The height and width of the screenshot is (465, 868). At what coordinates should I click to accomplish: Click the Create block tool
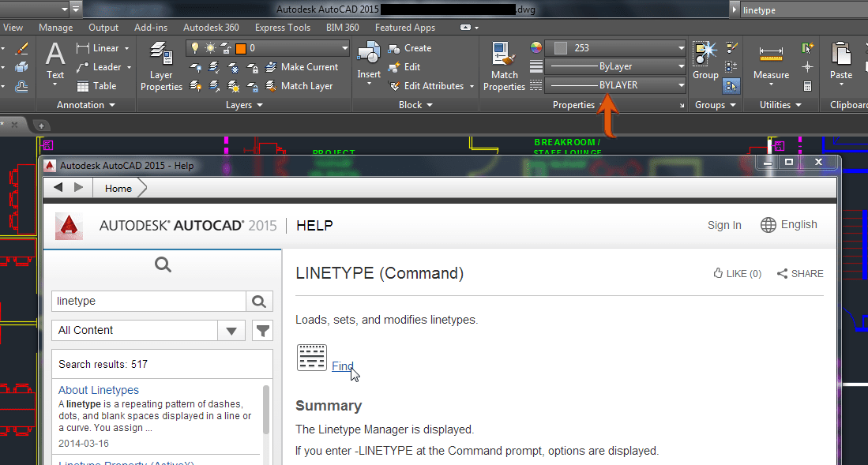410,48
